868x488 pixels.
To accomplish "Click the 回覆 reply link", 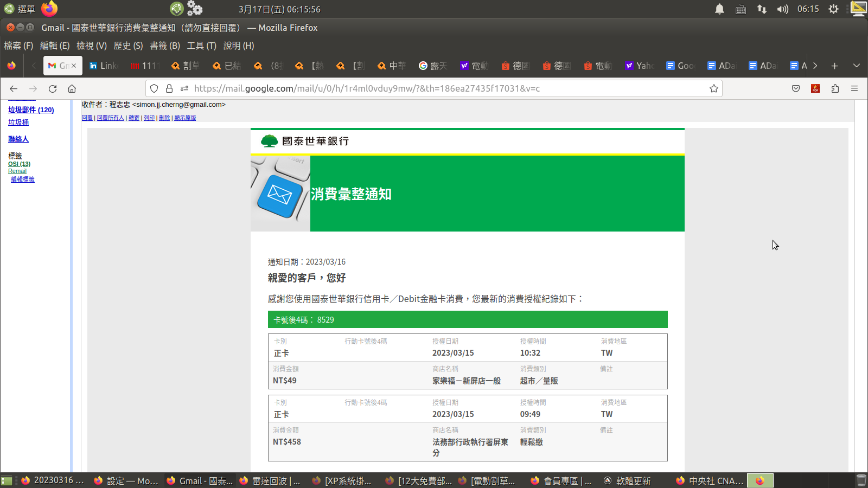I will 87,118.
